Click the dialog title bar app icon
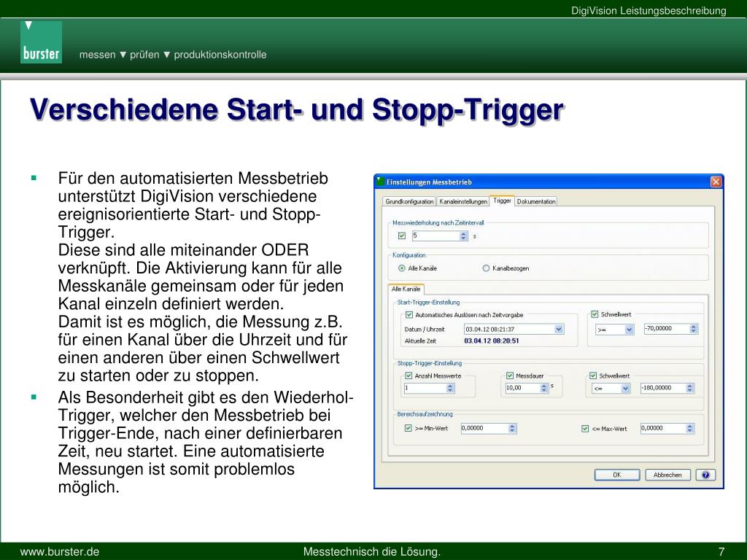Screen dimensions: 747x560 pyautogui.click(x=380, y=181)
